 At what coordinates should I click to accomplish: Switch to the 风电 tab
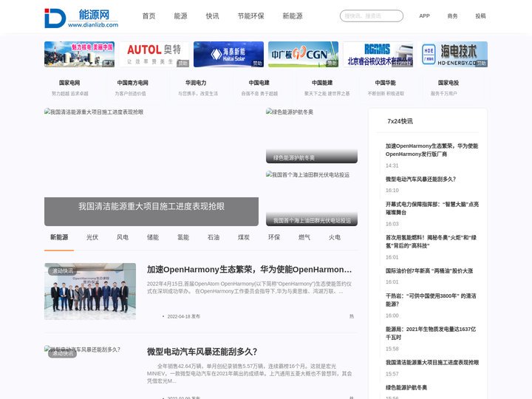click(123, 237)
